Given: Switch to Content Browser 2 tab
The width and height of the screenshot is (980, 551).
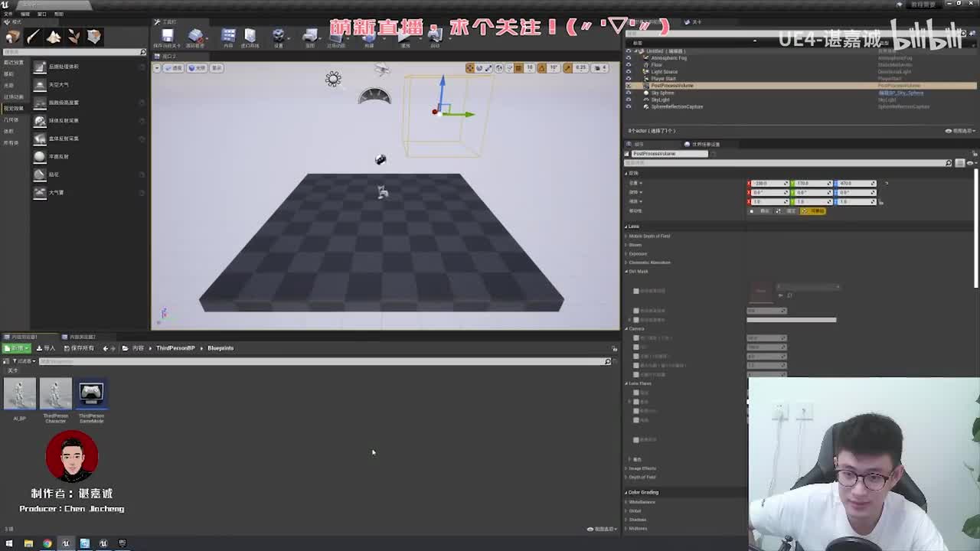Looking at the screenshot, I should [82, 337].
